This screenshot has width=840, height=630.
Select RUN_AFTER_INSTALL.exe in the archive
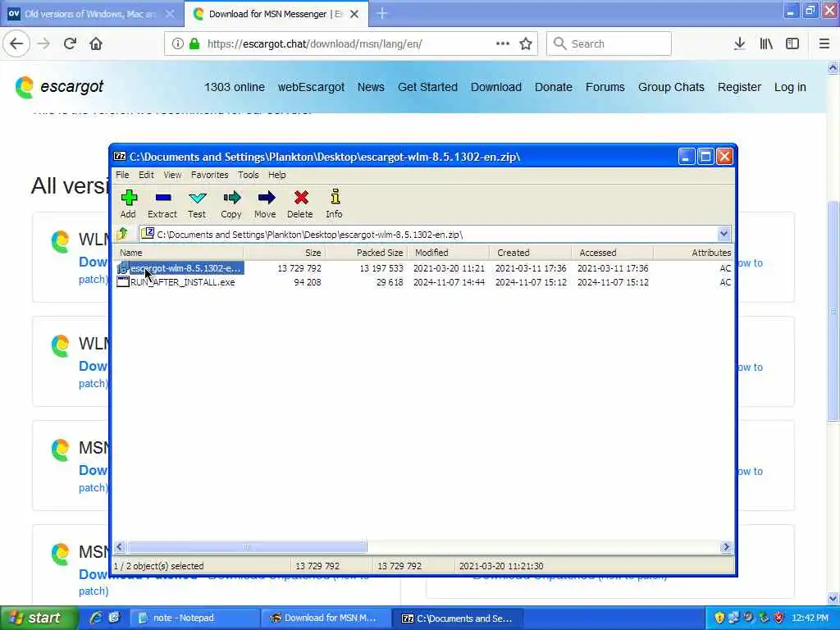[x=176, y=282]
